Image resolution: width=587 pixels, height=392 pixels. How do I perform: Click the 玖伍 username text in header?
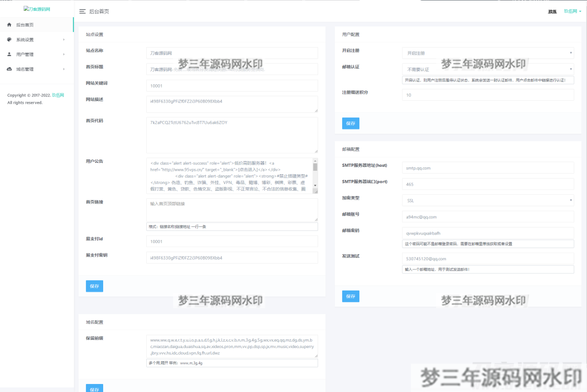click(x=552, y=11)
